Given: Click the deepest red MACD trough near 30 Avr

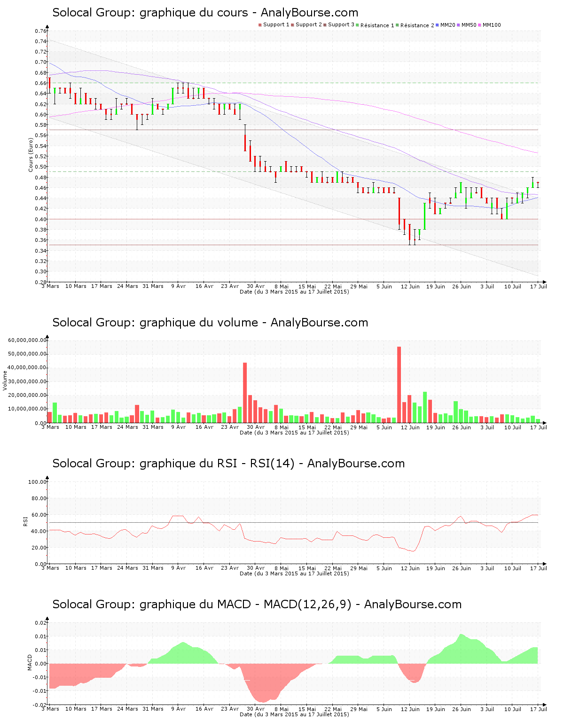Looking at the screenshot, I should pyautogui.click(x=263, y=683).
